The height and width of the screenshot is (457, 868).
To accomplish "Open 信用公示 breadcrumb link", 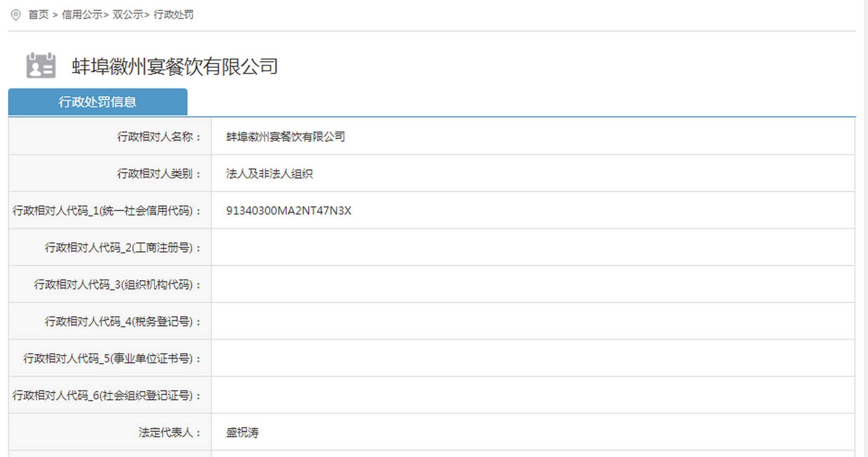I will pos(82,15).
